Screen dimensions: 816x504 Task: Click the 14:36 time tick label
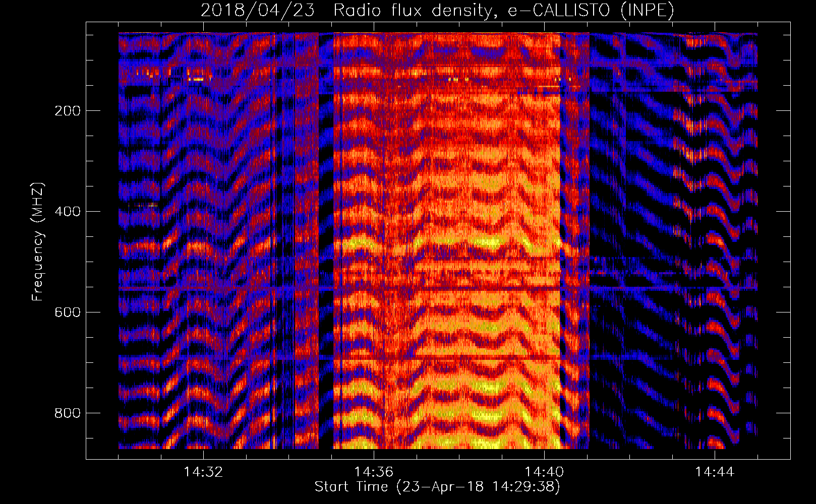(x=374, y=472)
